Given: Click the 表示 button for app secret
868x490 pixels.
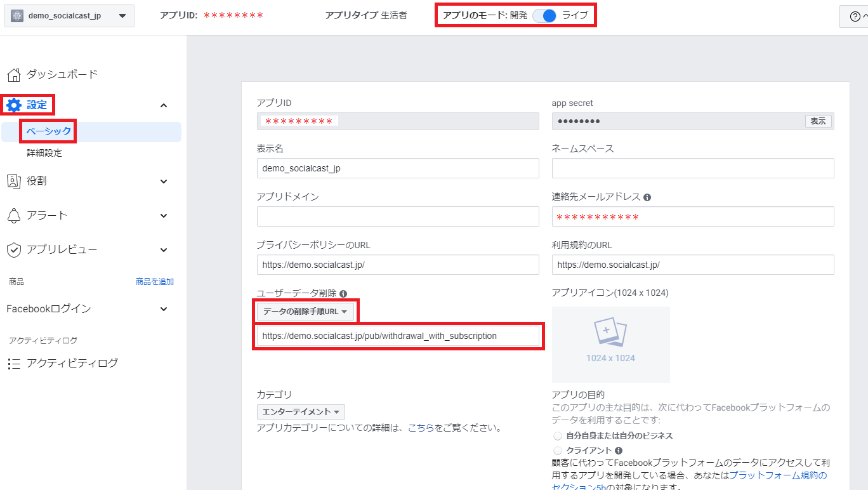Looking at the screenshot, I should coord(818,121).
